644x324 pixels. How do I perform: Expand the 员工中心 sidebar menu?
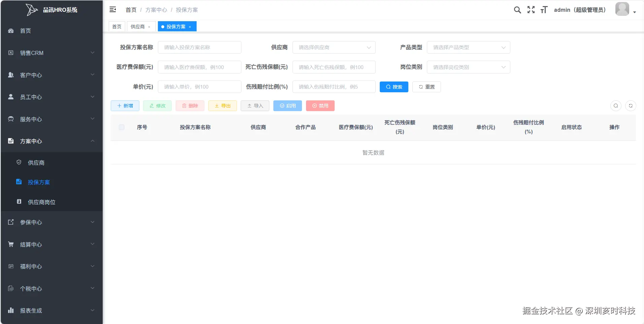coord(52,97)
